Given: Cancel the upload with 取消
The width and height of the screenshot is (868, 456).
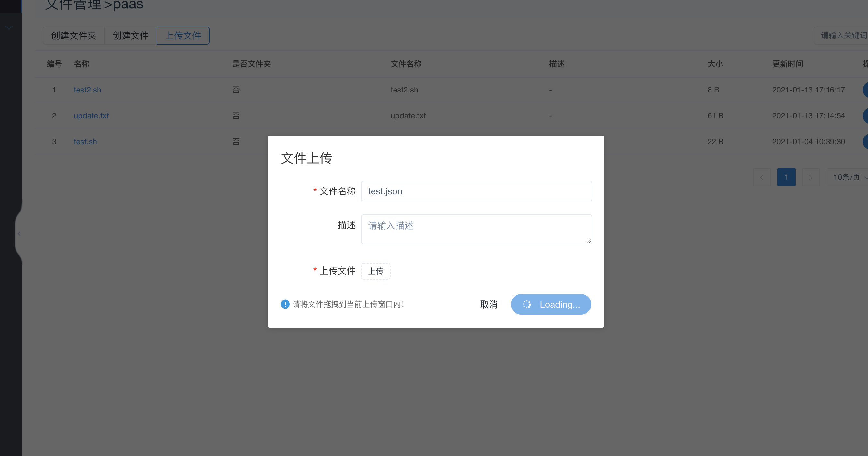Looking at the screenshot, I should point(489,304).
